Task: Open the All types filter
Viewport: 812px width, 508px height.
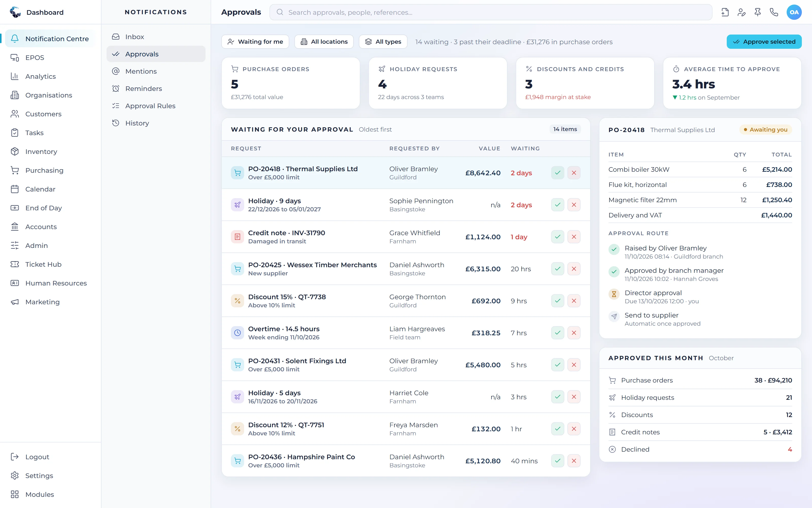Action: click(383, 42)
